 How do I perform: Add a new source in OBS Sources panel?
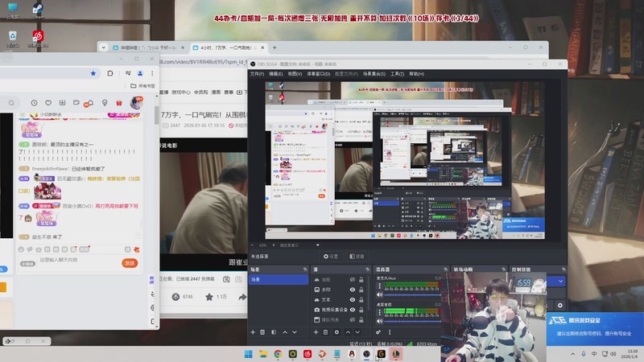[316, 332]
